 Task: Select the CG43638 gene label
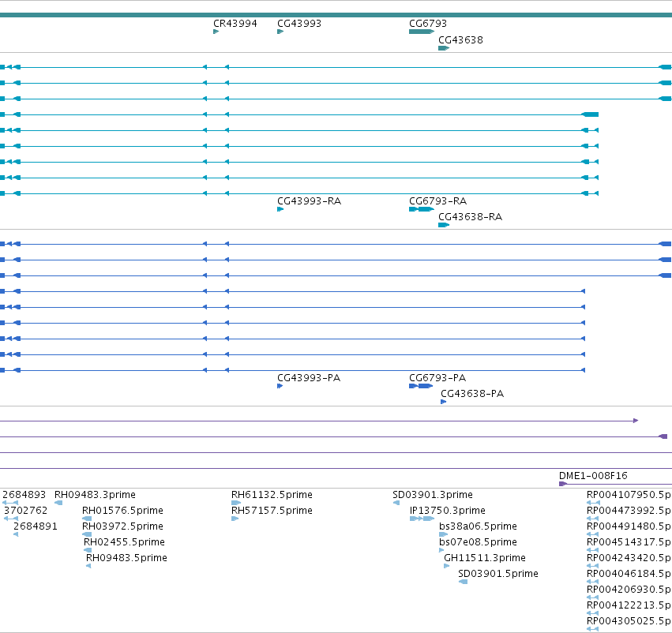click(x=460, y=40)
